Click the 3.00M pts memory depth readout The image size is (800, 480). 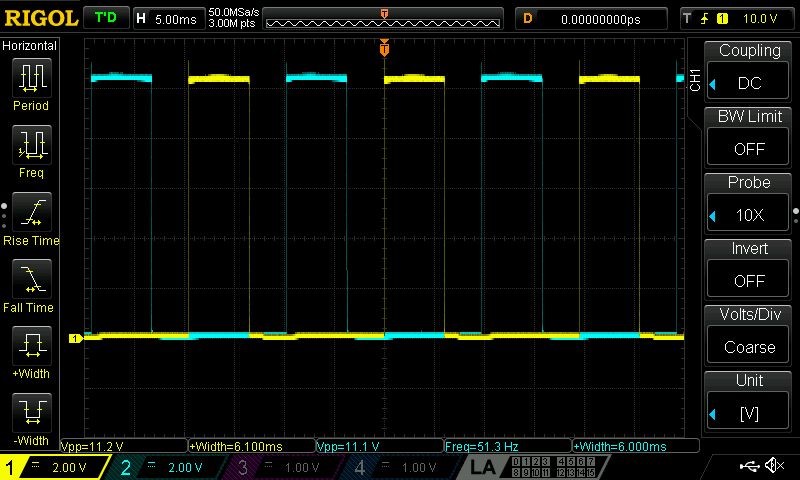pos(232,23)
